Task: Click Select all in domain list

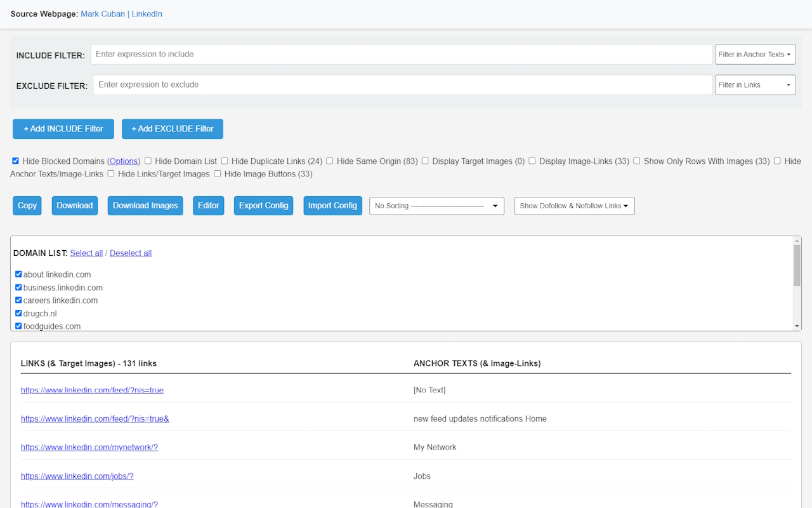Action: (86, 253)
